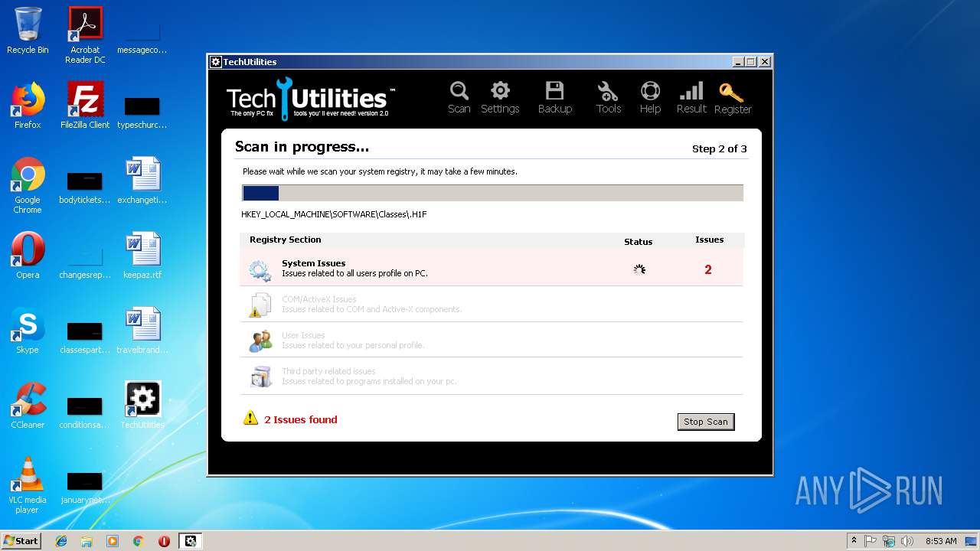Maximize the TechUtilities window
The height and width of the screenshot is (551, 980).
click(x=751, y=62)
